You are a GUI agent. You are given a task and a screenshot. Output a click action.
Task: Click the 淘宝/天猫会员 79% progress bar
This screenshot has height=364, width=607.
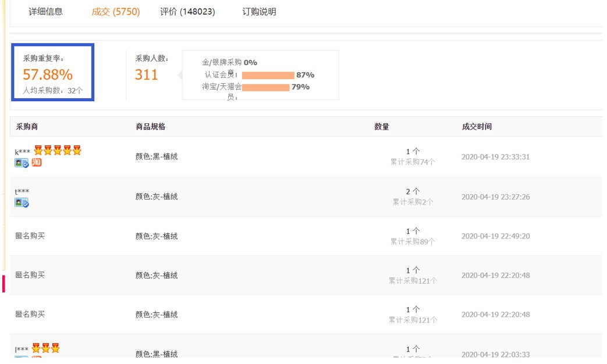265,87
